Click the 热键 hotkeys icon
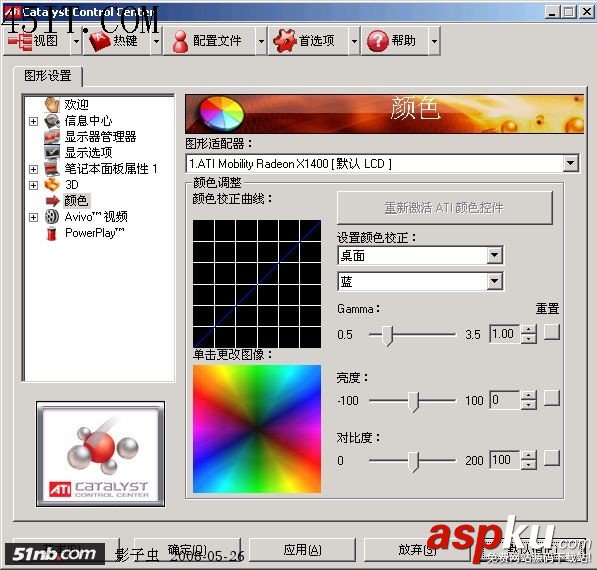Viewport: 597px width, 570px height. [x=99, y=41]
